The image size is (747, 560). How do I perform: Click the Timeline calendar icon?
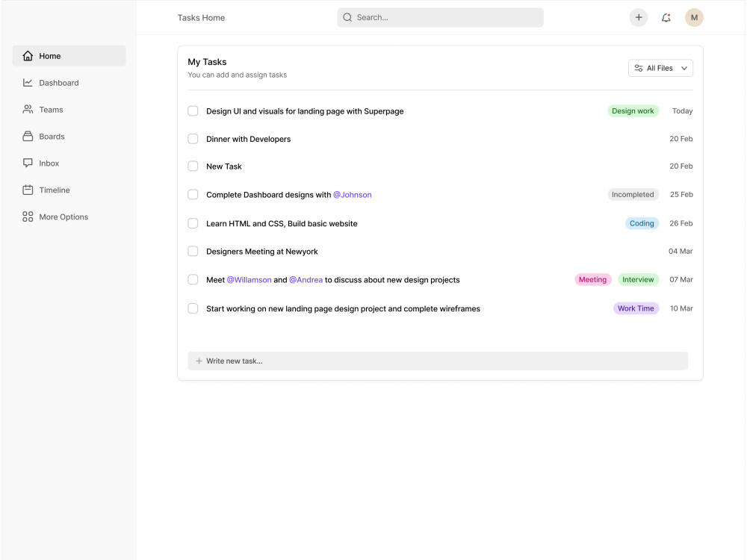(x=28, y=190)
